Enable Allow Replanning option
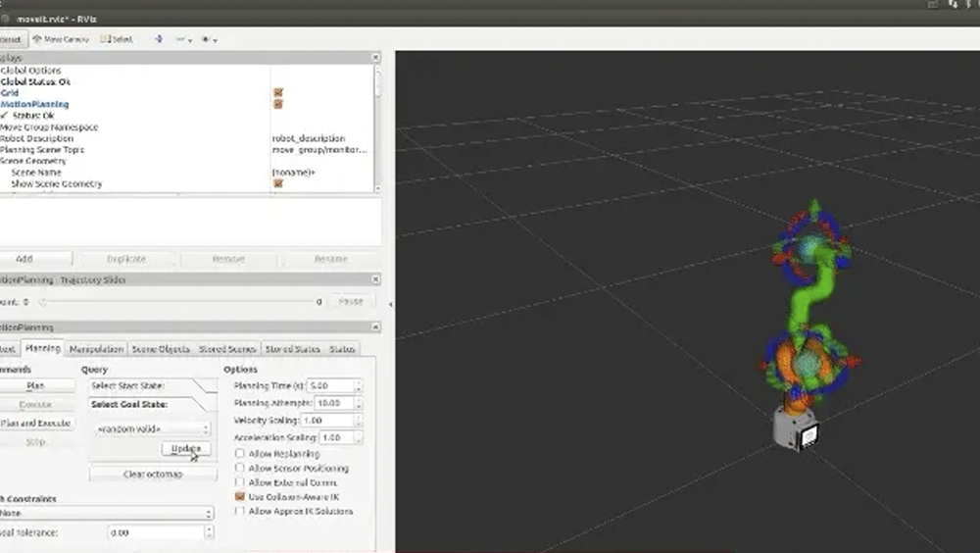This screenshot has height=553, width=980. point(240,453)
